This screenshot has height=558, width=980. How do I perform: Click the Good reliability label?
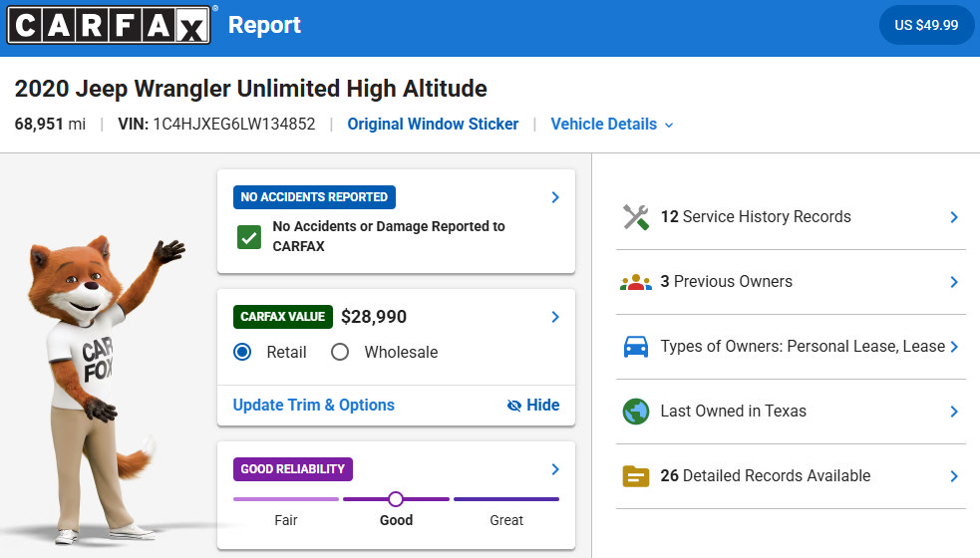[x=396, y=520]
